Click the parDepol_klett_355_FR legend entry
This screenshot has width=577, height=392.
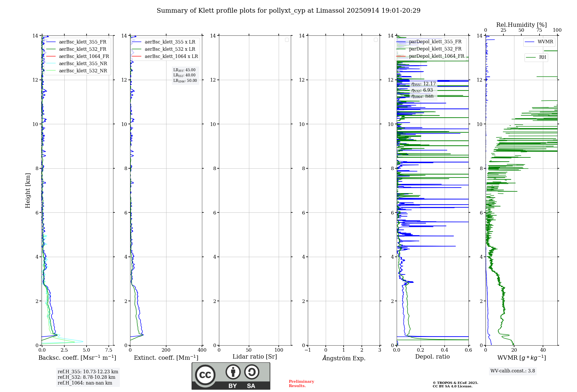pos(429,42)
